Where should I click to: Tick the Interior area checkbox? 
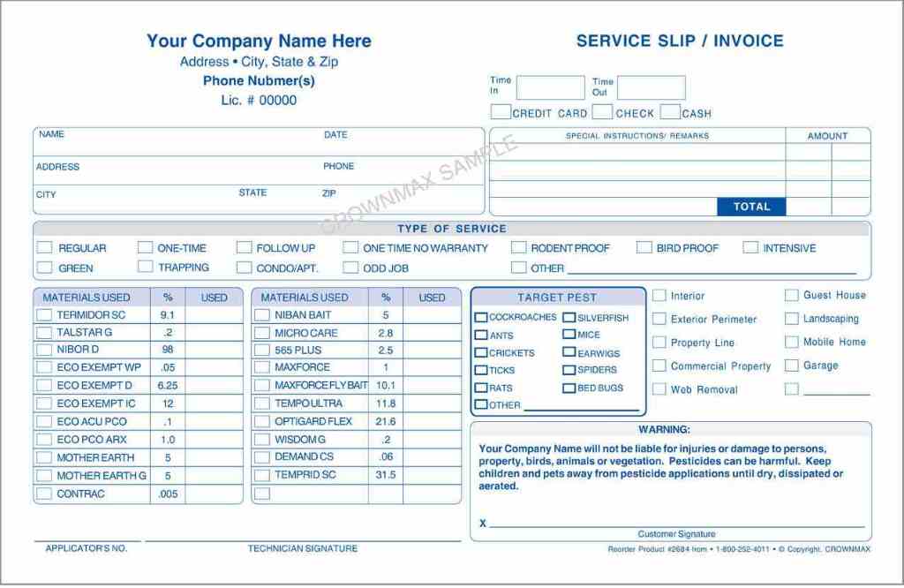pyautogui.click(x=659, y=295)
